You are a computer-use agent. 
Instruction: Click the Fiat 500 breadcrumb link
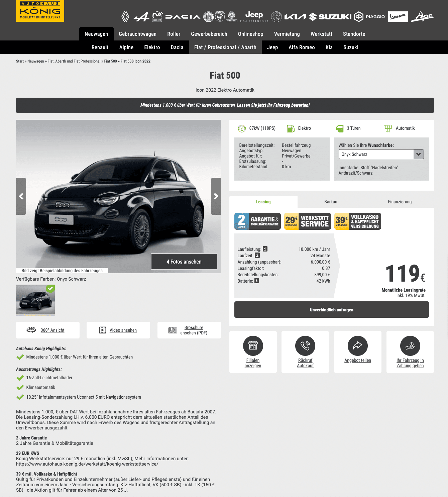110,61
